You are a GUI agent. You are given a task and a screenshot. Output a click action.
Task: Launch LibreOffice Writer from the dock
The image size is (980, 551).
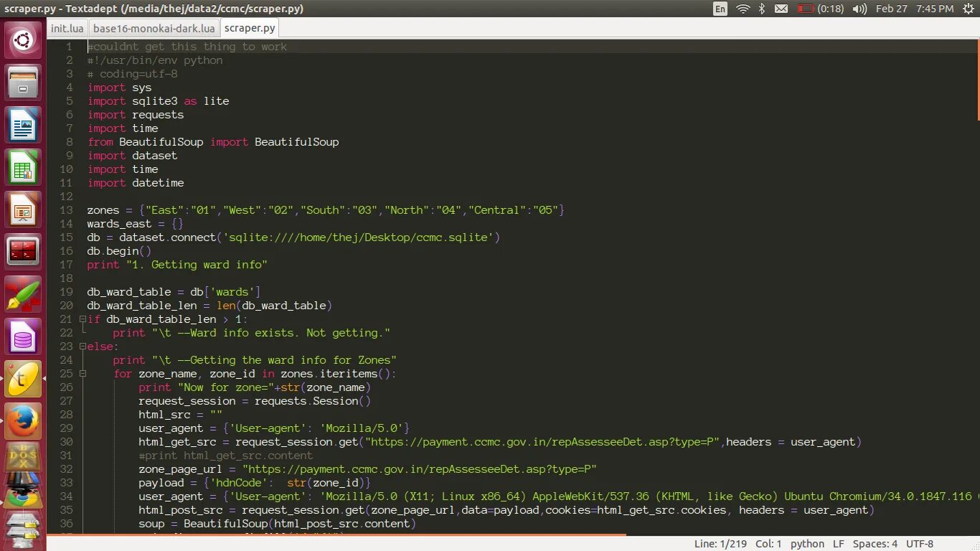point(23,124)
